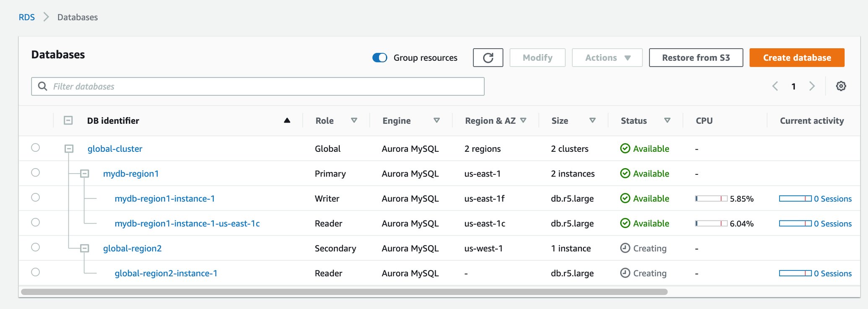The width and height of the screenshot is (868, 309).
Task: Collapse the global-region2 tree node
Action: (84, 248)
